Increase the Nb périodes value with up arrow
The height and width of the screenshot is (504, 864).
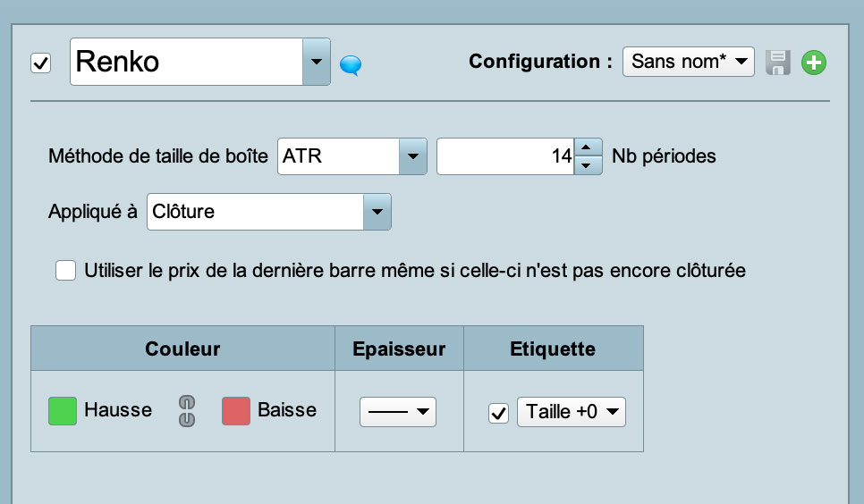(588, 148)
